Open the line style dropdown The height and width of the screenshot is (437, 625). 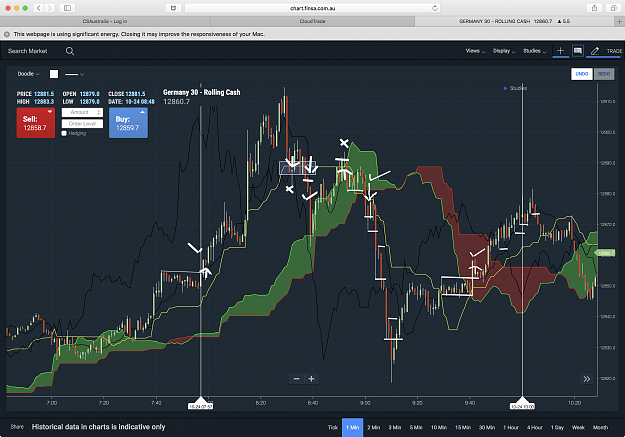pyautogui.click(x=74, y=74)
